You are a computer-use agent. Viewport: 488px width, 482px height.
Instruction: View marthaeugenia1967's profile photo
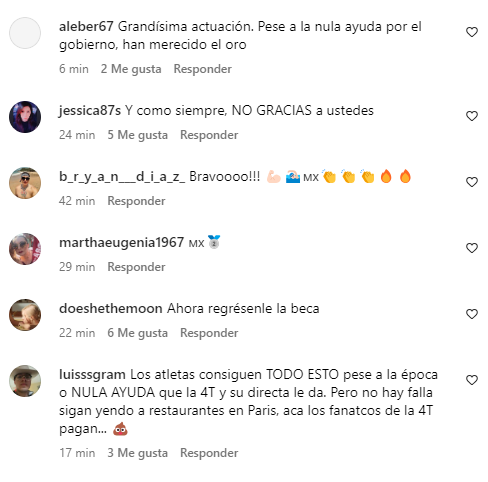click(25, 249)
